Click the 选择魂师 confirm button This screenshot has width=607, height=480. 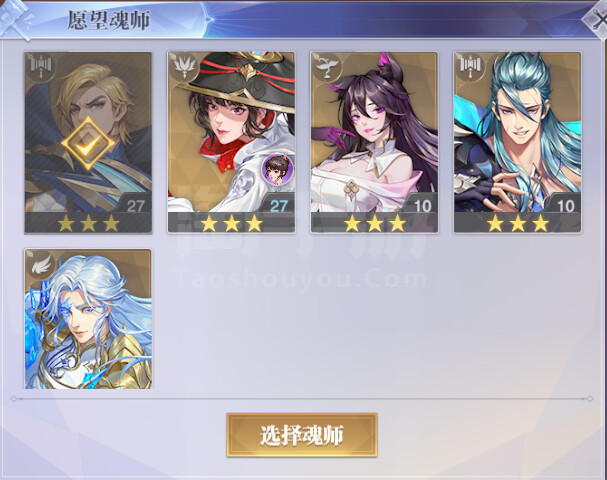(x=302, y=435)
